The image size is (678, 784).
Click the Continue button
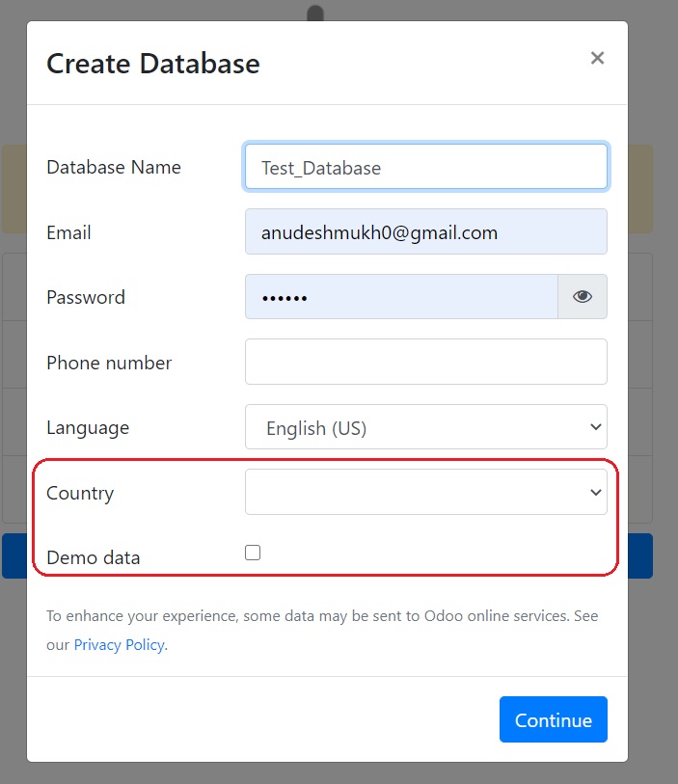click(554, 719)
